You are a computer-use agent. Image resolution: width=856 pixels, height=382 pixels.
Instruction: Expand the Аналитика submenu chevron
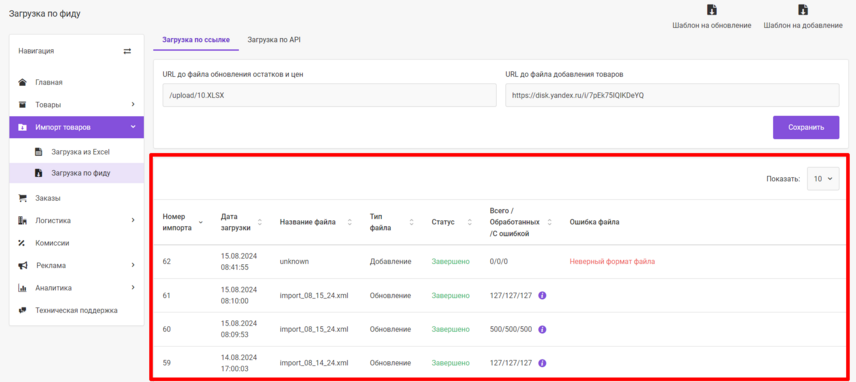pyautogui.click(x=133, y=288)
